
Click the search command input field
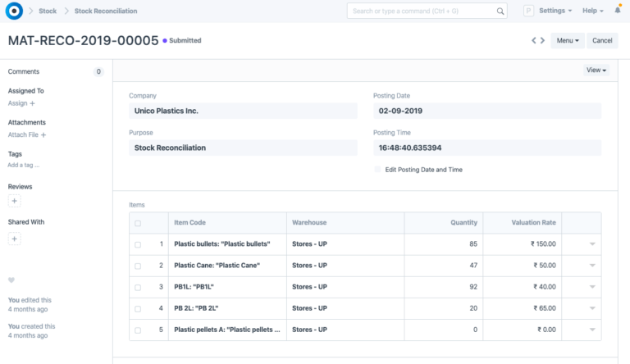pyautogui.click(x=422, y=11)
